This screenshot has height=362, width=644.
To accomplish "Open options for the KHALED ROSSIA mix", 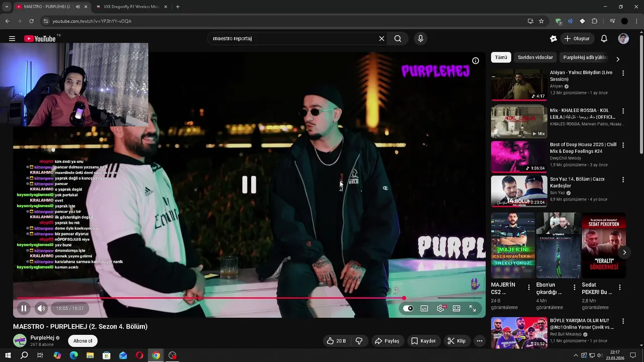I will click(x=623, y=111).
